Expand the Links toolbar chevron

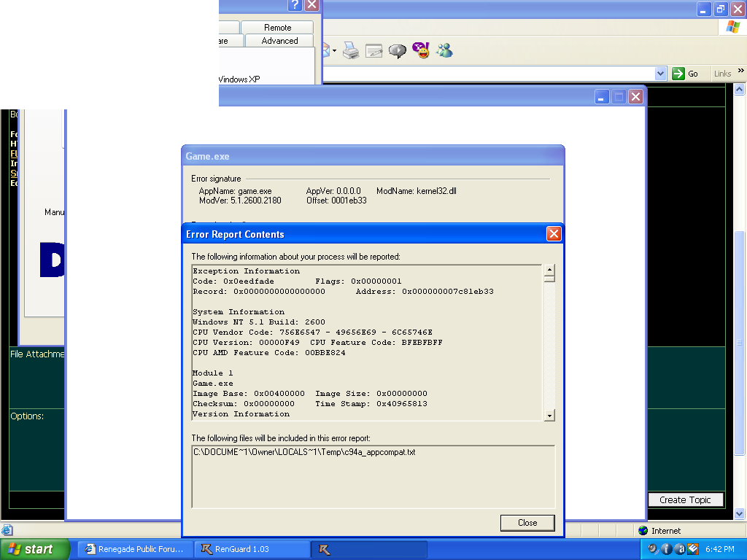(x=741, y=71)
